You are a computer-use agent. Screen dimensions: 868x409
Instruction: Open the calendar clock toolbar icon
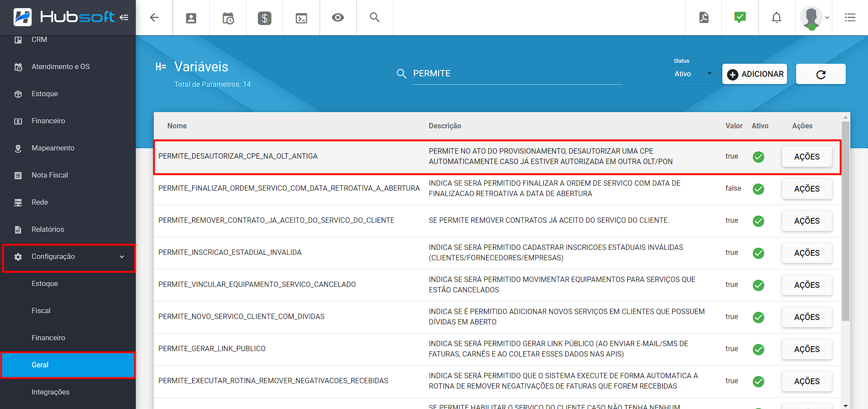pos(228,18)
